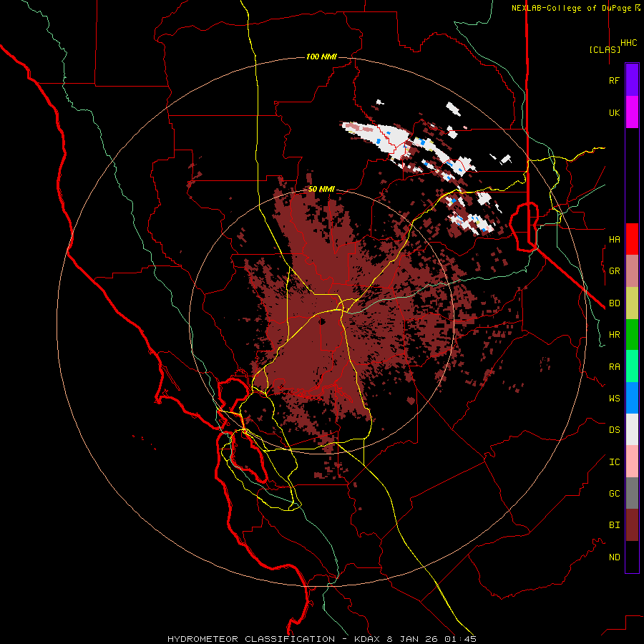Click the 01:45 timestamp text
The height and width of the screenshot is (644, 644).
click(x=462, y=639)
